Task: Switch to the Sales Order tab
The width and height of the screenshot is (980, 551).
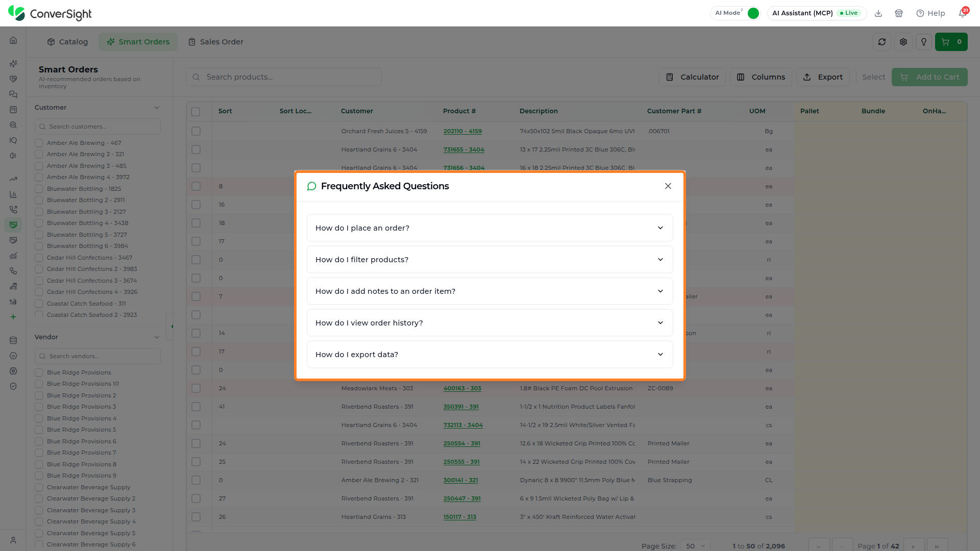Action: coord(215,42)
